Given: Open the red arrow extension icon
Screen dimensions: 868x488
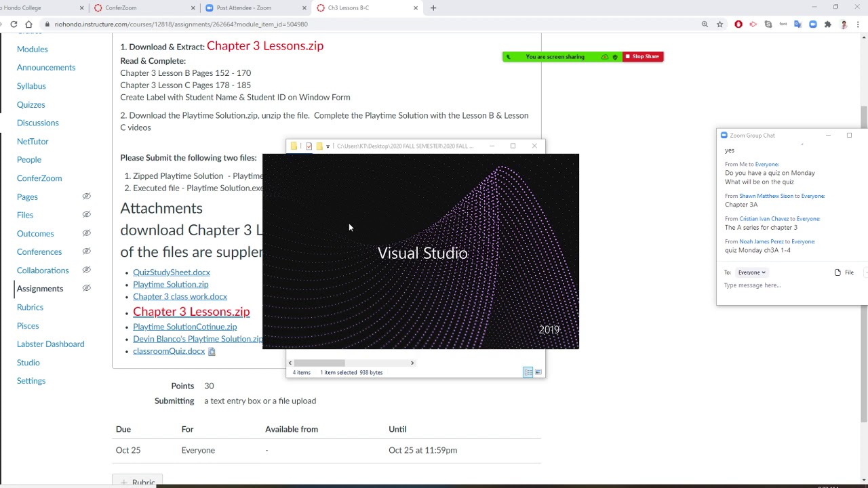Looking at the screenshot, I should 753,24.
